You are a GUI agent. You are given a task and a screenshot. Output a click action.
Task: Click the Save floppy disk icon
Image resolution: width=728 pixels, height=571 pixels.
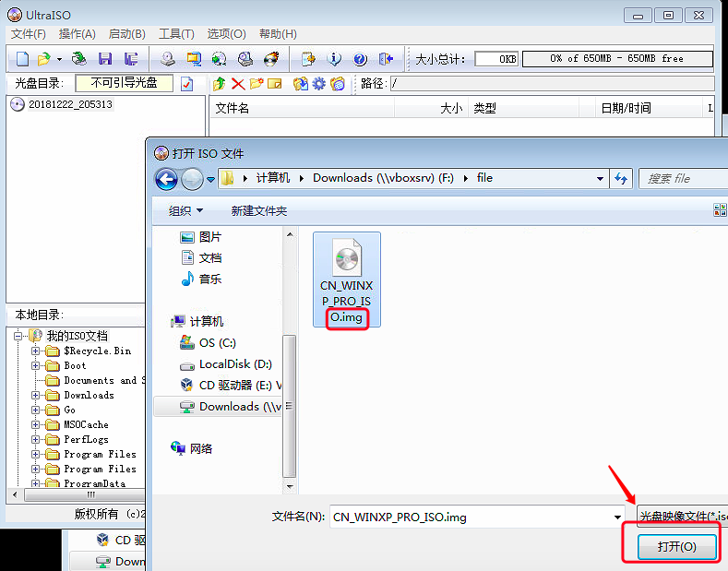[x=105, y=59]
